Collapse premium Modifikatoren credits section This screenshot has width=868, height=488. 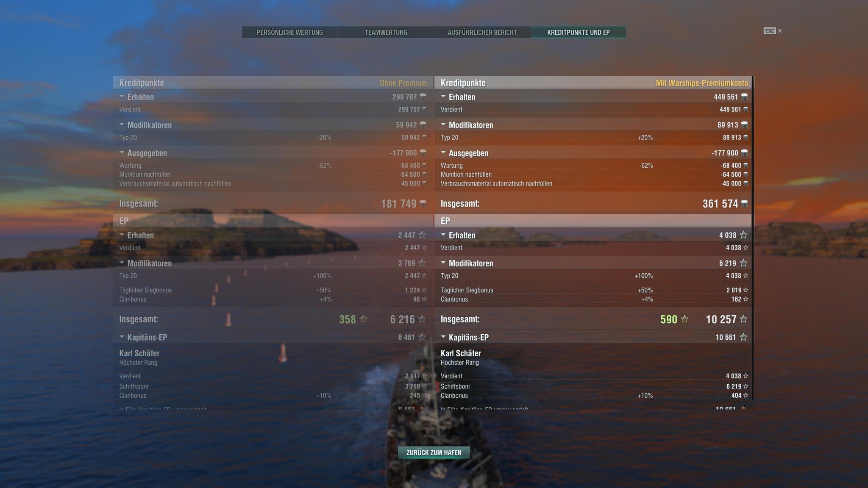[443, 125]
